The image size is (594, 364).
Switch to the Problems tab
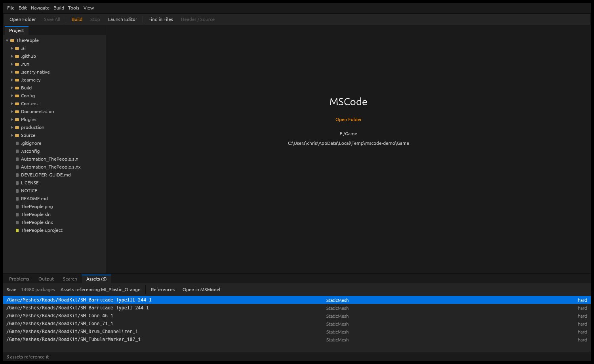tap(19, 279)
